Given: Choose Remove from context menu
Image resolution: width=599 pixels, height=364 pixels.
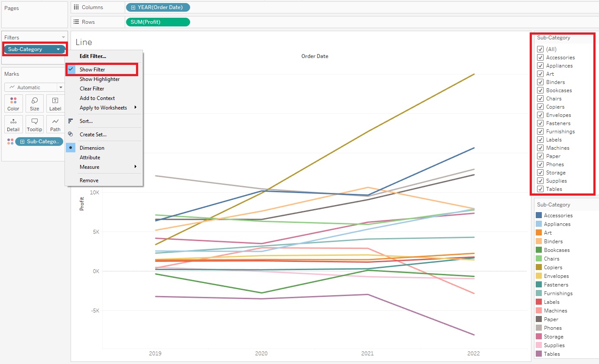Looking at the screenshot, I should (104, 180).
